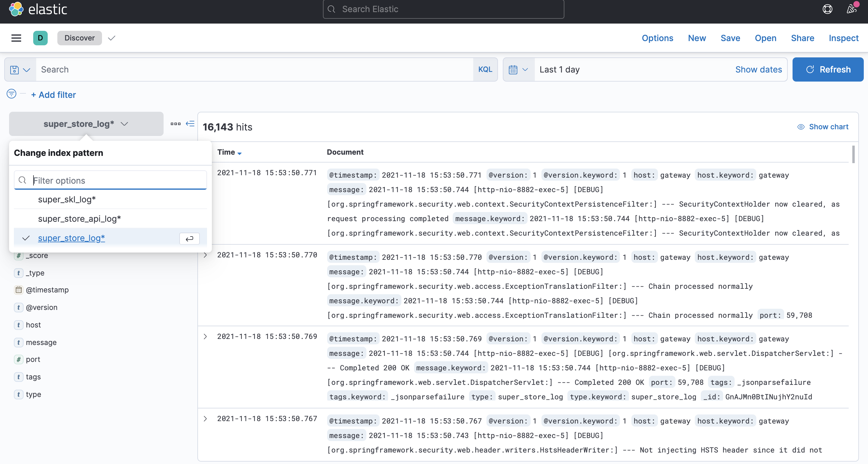Click Save in the top menu
This screenshot has height=464, width=868.
pos(730,38)
